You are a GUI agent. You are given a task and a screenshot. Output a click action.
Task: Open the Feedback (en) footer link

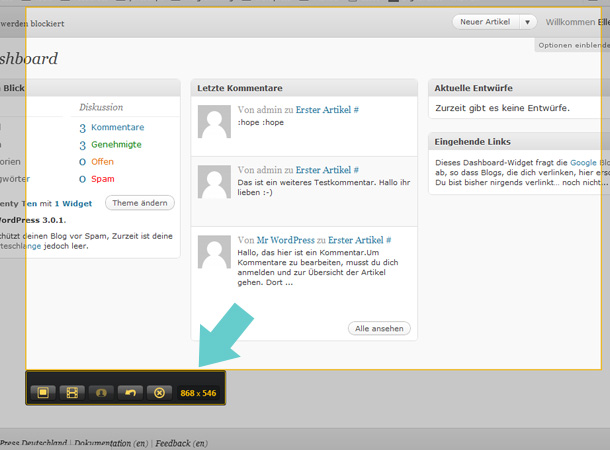click(x=182, y=443)
